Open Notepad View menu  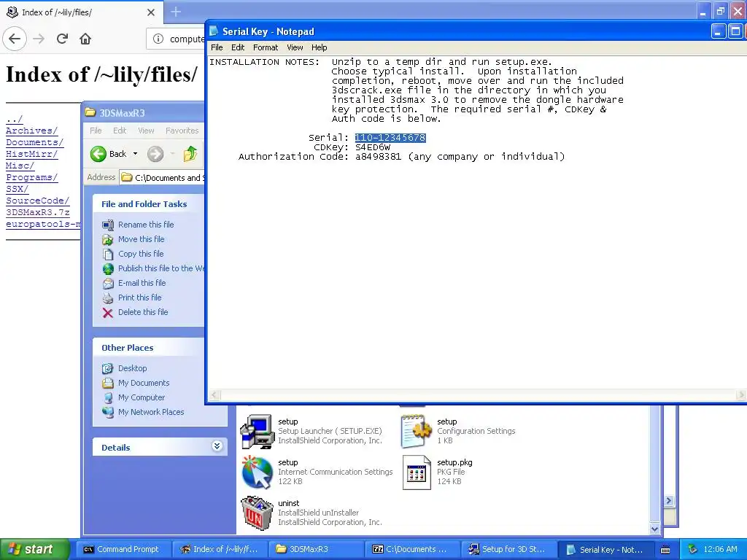(295, 47)
